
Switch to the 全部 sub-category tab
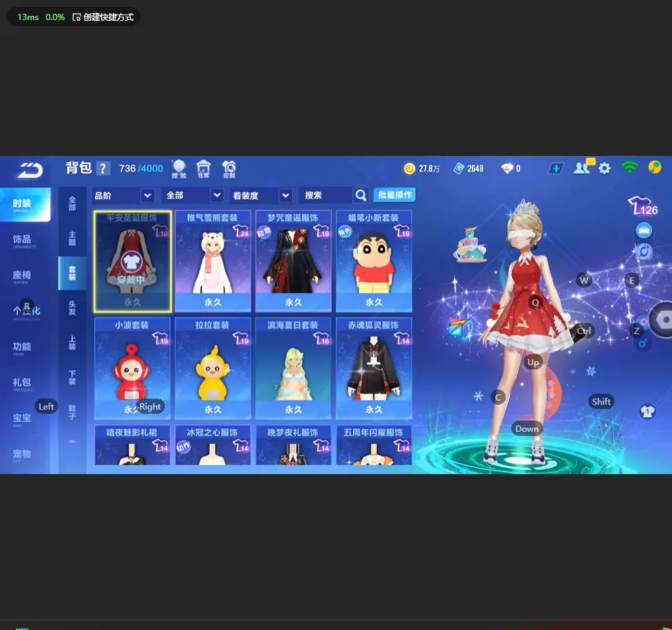[72, 204]
